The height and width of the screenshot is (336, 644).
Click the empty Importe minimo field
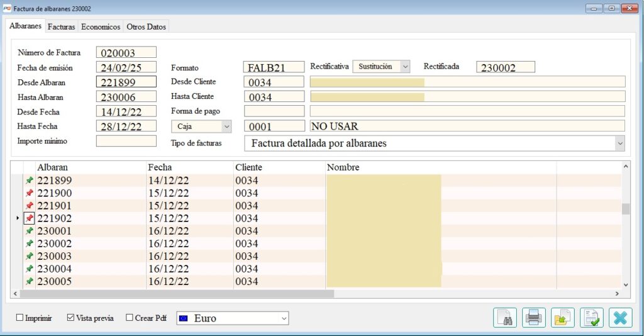pyautogui.click(x=126, y=141)
